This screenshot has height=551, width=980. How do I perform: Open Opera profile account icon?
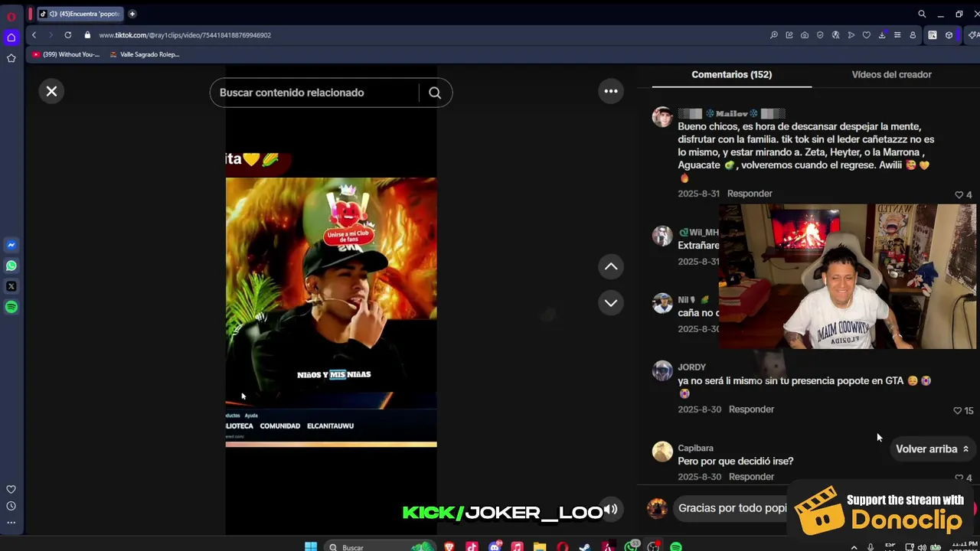(x=913, y=35)
